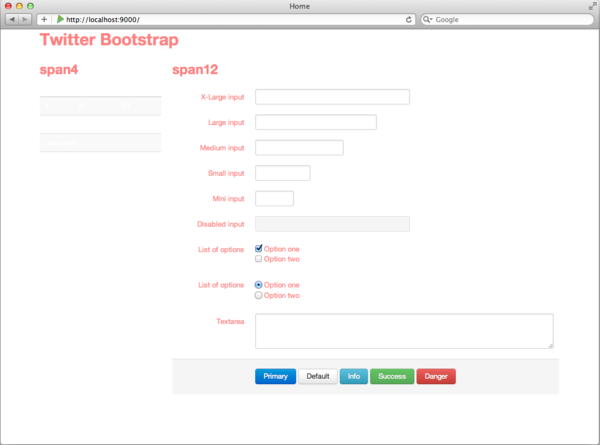
Task: Click the span12 heading
Action: tap(195, 70)
